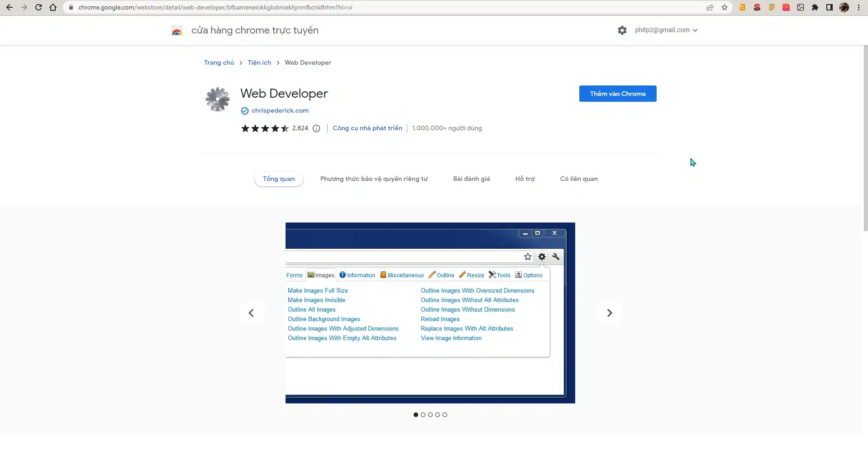Open the Tiện ích breadcrumb link

(x=259, y=63)
